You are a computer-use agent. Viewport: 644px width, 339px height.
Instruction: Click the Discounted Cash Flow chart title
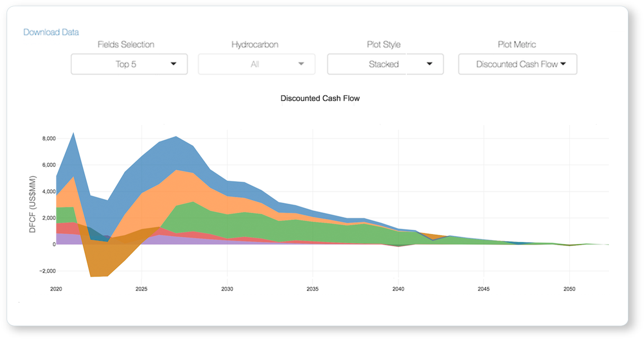click(320, 98)
